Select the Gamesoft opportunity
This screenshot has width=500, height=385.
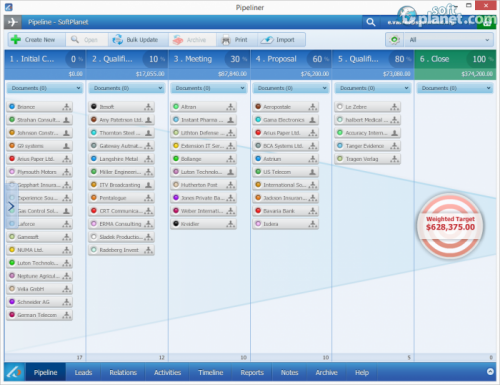[39, 237]
